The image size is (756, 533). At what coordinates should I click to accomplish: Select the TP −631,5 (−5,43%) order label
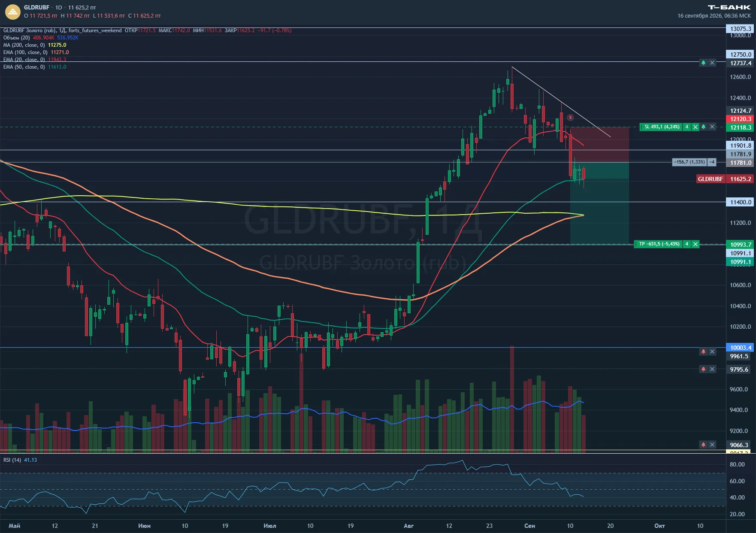659,244
